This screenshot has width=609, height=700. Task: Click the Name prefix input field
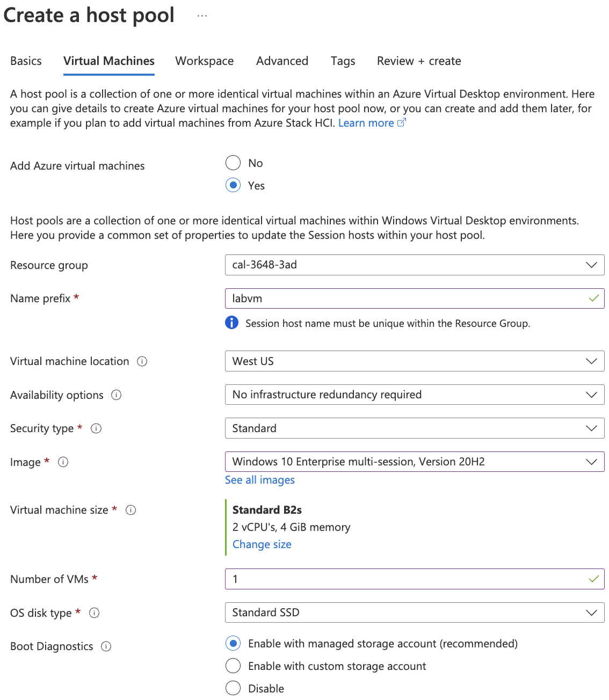pos(408,298)
